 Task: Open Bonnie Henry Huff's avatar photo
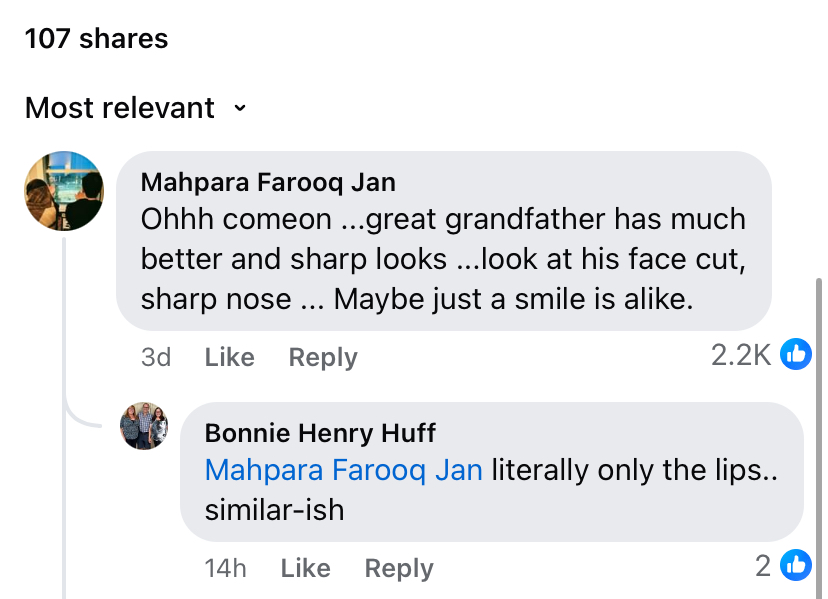pyautogui.click(x=144, y=426)
